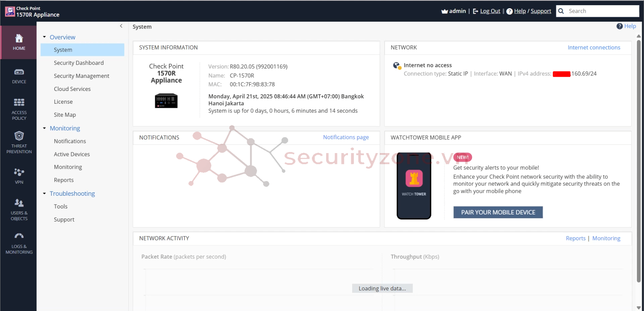Open Cloud Services page

(72, 89)
